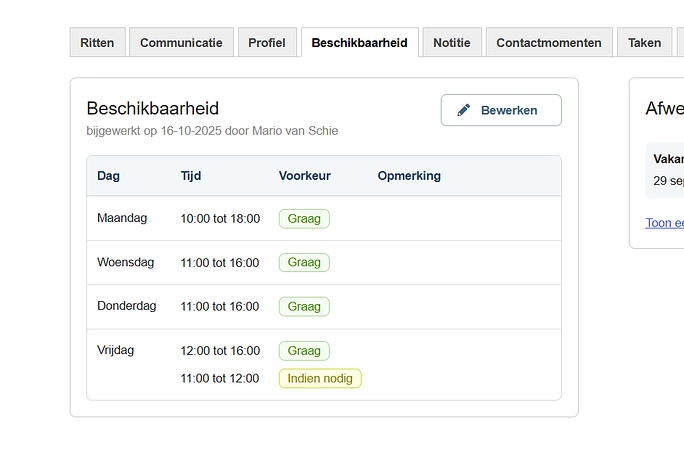The image size is (684, 457).
Task: Click the Voorkeur column header
Action: (x=304, y=176)
